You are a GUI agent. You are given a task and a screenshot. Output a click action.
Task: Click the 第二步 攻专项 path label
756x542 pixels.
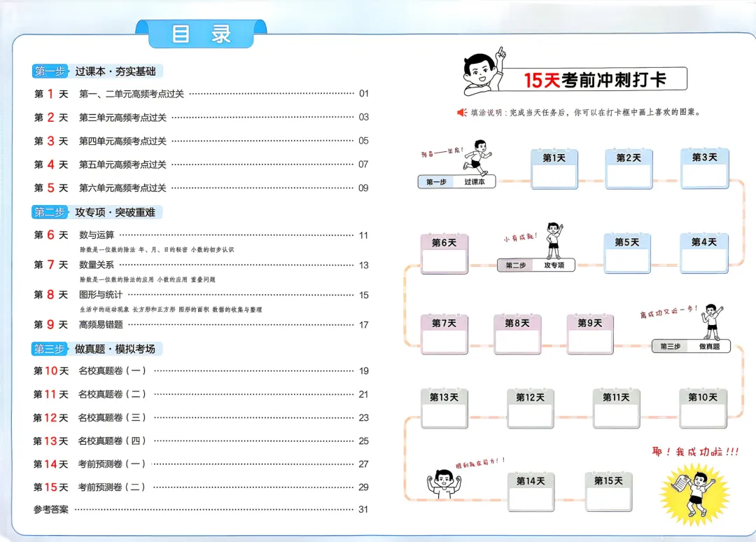click(x=536, y=265)
